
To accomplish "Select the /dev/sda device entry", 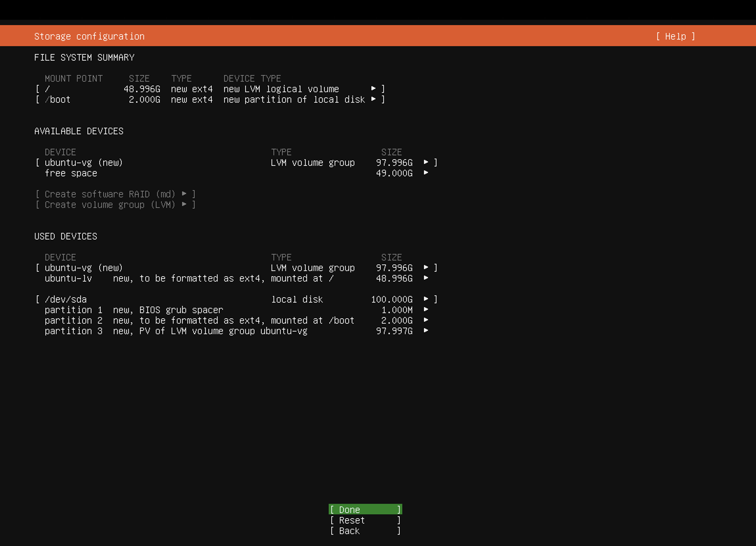I will pyautogui.click(x=66, y=299).
